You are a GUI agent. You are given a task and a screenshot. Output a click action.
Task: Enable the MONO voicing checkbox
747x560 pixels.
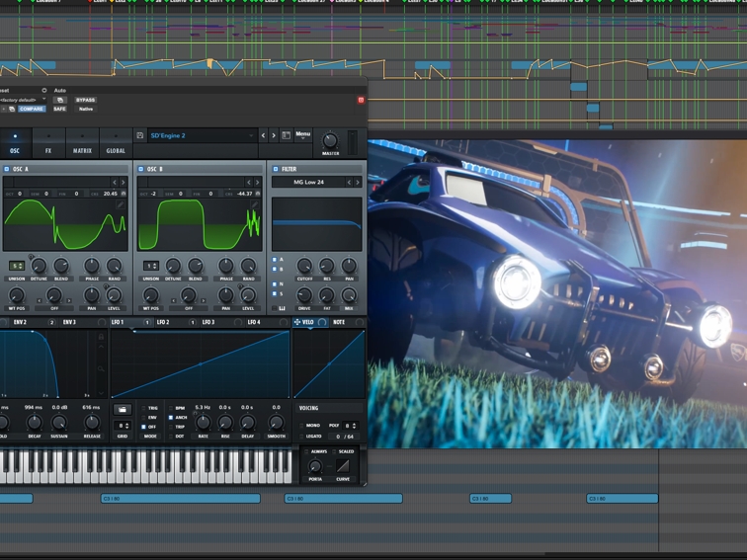301,426
